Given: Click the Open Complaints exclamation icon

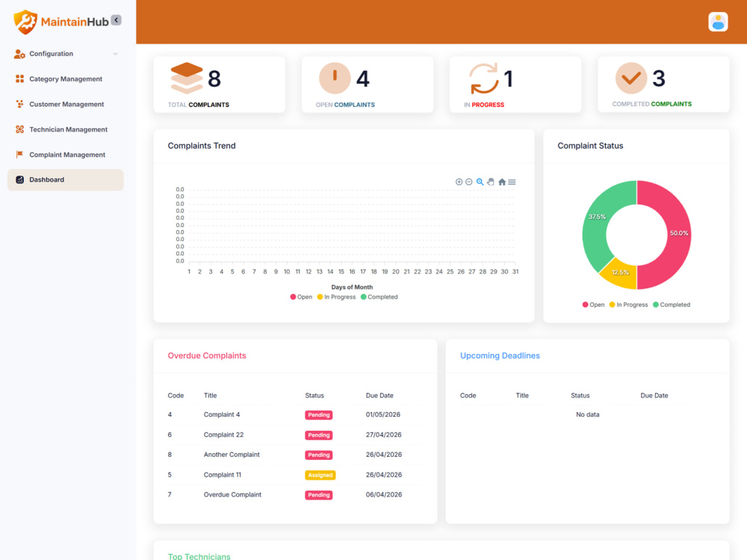Looking at the screenshot, I should 335,78.
